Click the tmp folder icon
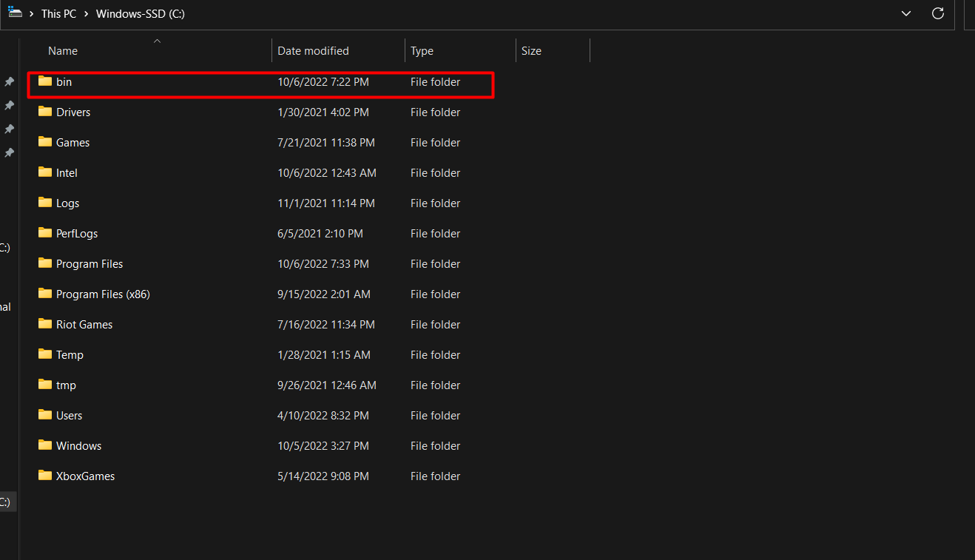 pyautogui.click(x=45, y=385)
